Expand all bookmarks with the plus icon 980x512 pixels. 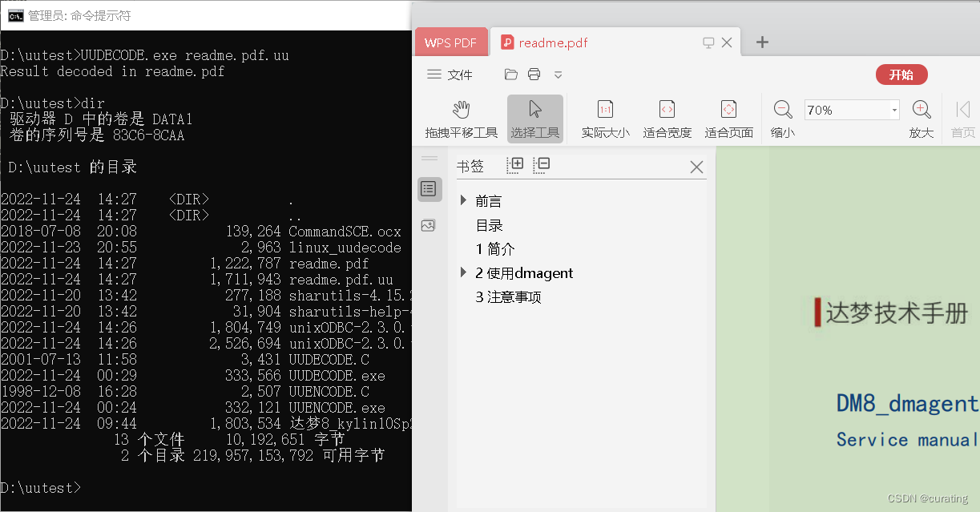(x=514, y=164)
